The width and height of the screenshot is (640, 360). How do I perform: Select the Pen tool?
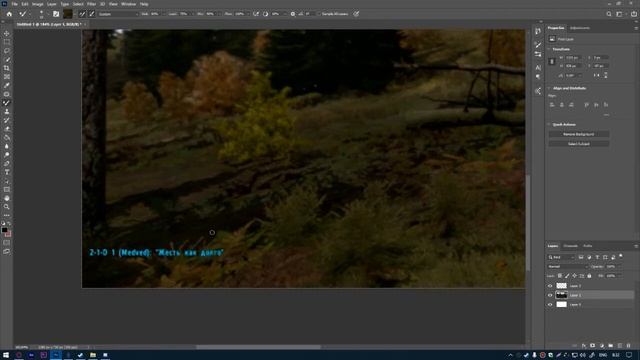point(7,164)
